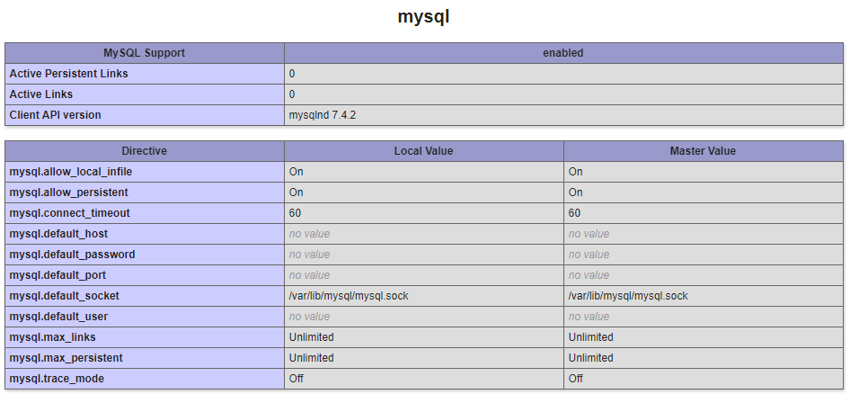Click the master mysql.default_socket path value
The height and width of the screenshot is (403, 868).
628,296
